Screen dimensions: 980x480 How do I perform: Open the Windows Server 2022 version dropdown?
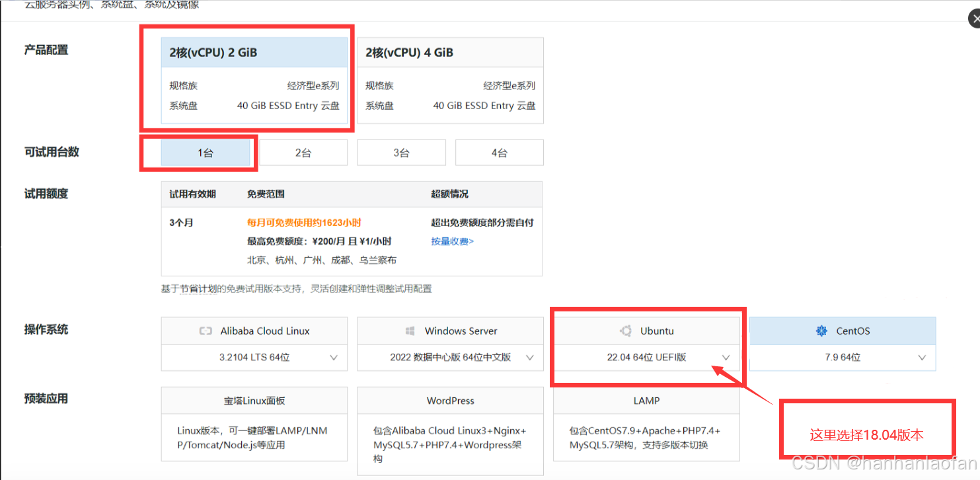click(450, 357)
